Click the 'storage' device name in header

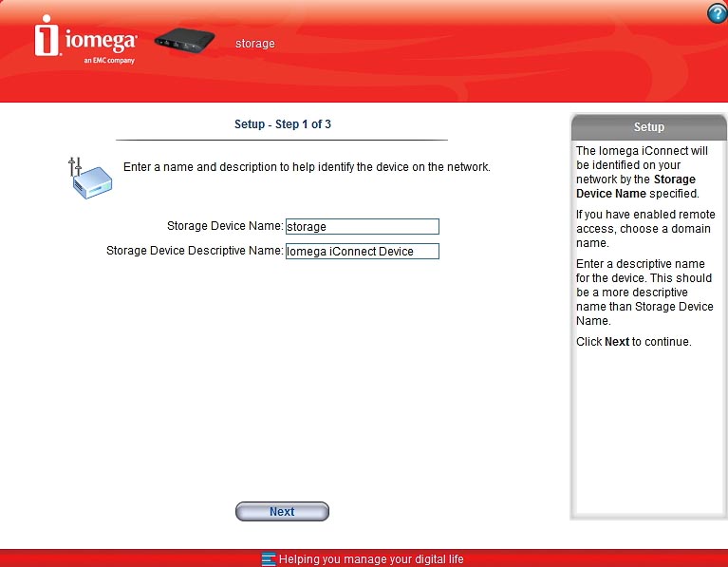coord(255,44)
